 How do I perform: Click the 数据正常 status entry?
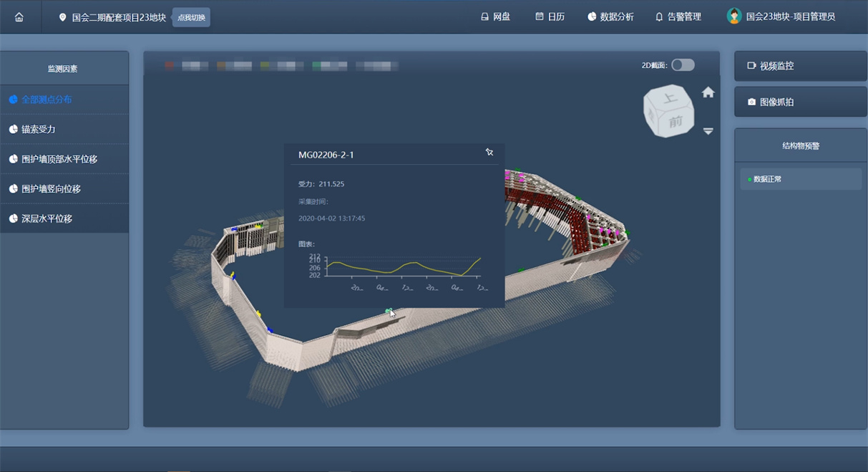[767, 179]
